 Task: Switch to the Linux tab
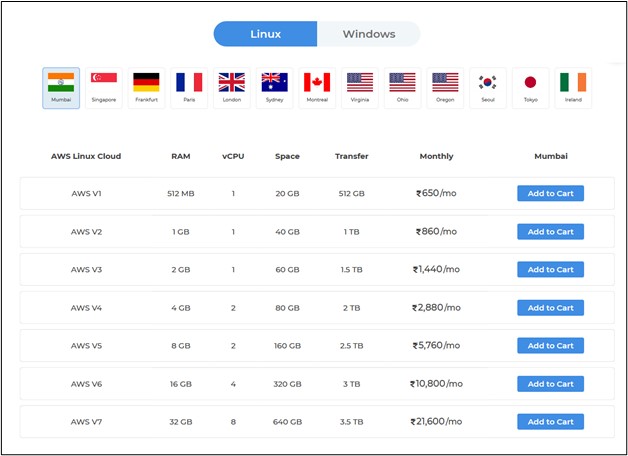pyautogui.click(x=265, y=34)
